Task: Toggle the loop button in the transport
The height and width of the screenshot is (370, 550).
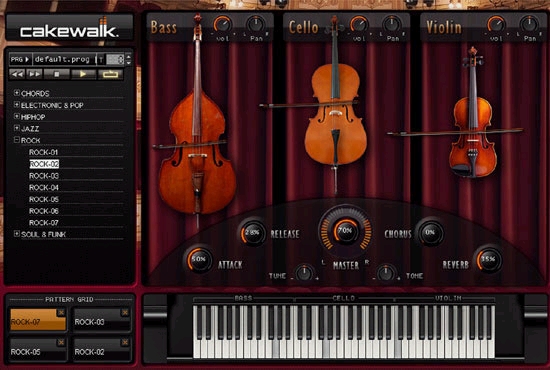Action: click(110, 74)
